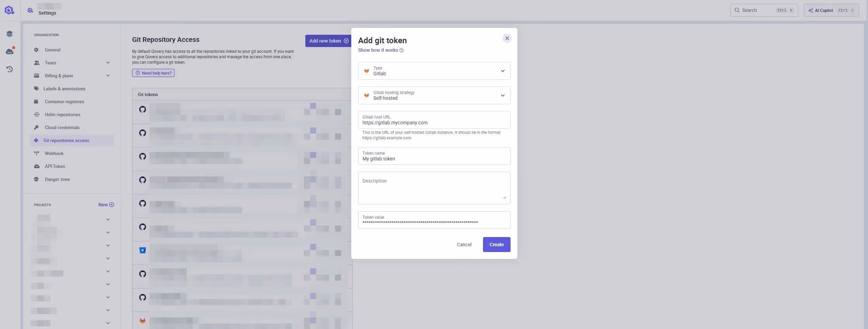
Task: Click the GitLab fox icon in the Type field
Action: click(366, 70)
